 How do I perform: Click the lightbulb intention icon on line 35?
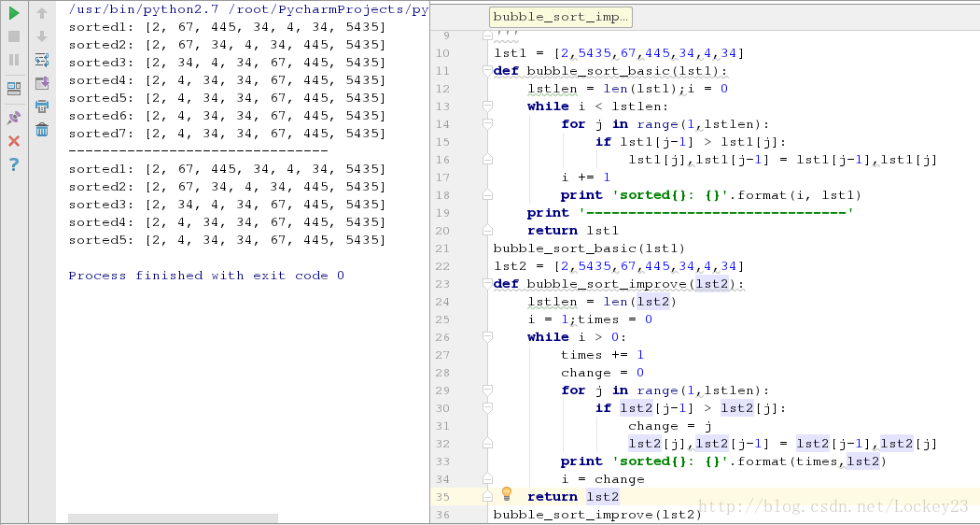click(x=507, y=494)
